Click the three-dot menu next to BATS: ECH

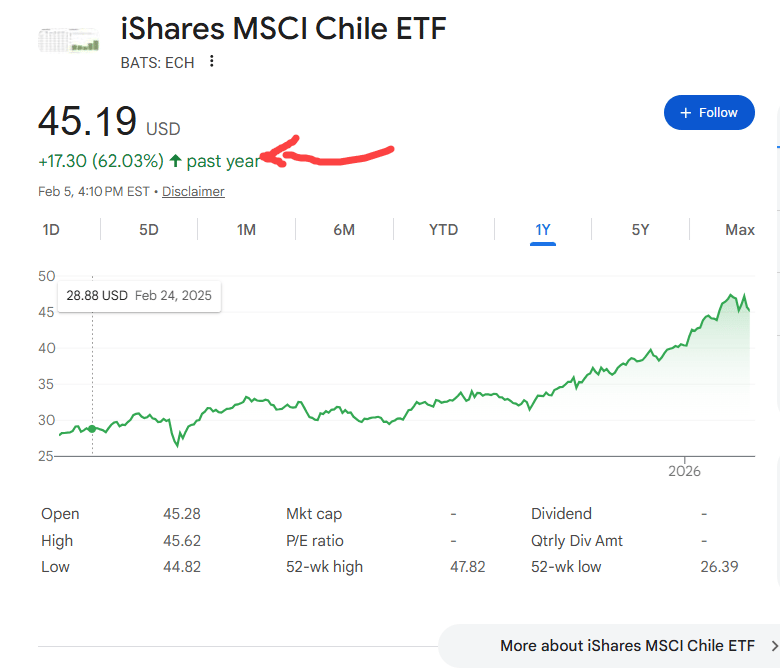pyautogui.click(x=211, y=62)
